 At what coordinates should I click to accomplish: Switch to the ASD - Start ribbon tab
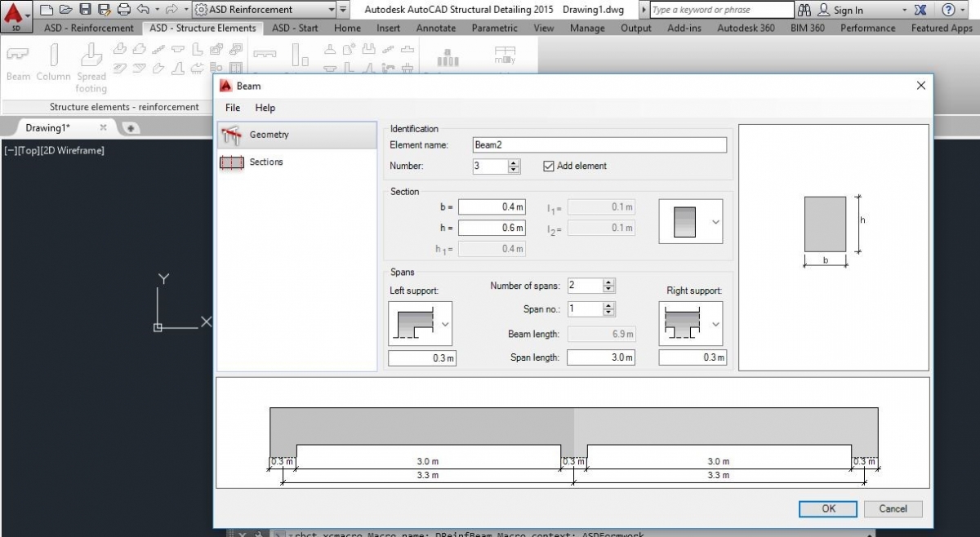[295, 28]
